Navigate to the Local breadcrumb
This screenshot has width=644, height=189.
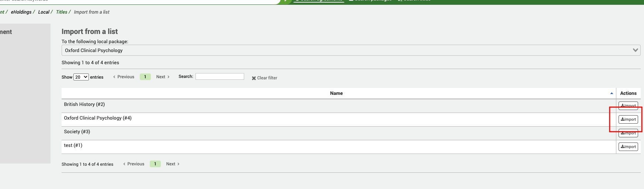pyautogui.click(x=44, y=12)
